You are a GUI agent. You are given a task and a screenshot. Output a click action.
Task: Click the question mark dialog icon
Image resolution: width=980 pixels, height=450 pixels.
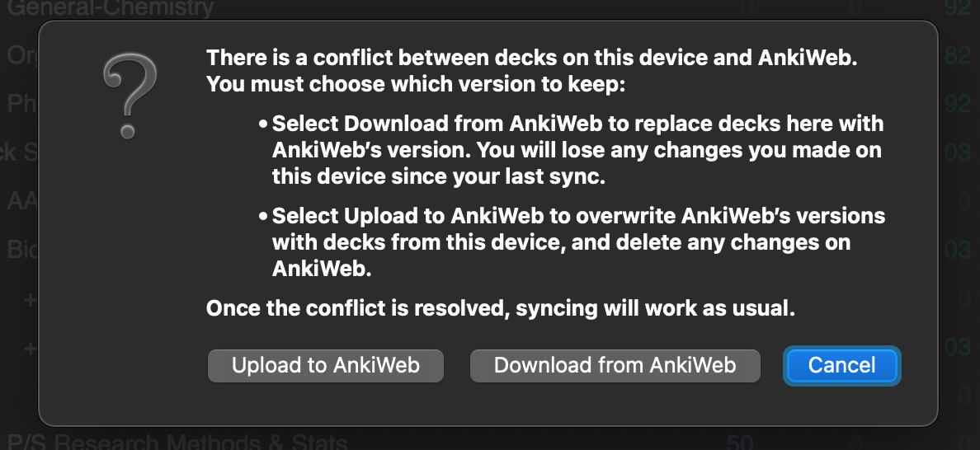pos(130,96)
